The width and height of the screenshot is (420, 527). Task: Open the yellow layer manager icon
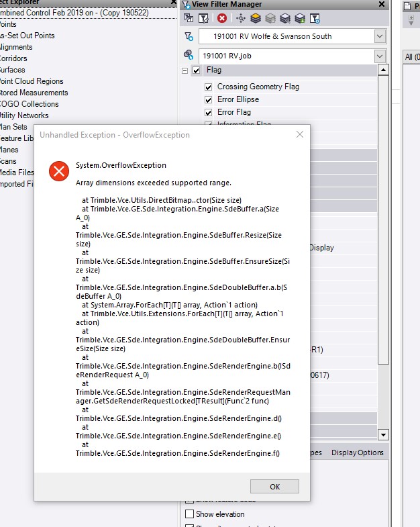256,18
